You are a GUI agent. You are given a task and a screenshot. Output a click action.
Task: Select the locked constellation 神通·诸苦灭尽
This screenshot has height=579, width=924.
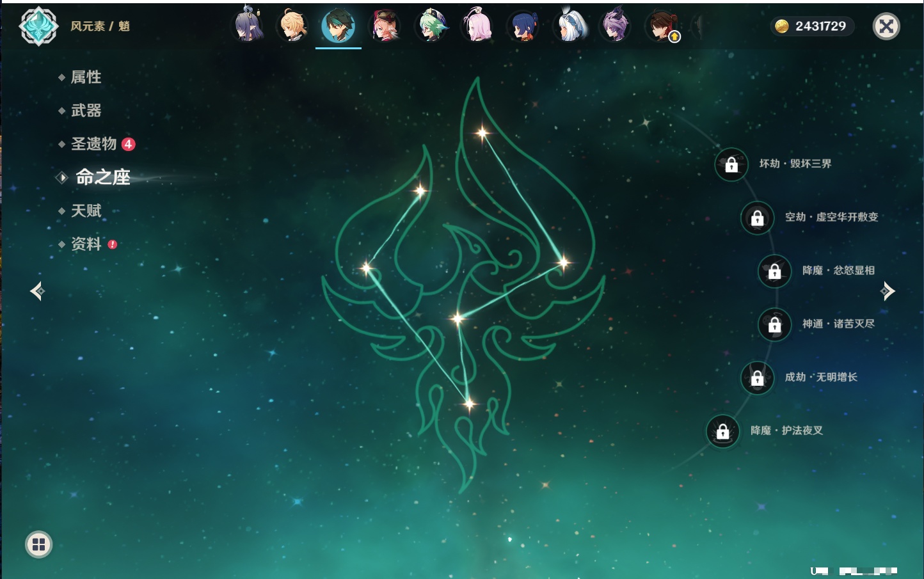tap(775, 324)
